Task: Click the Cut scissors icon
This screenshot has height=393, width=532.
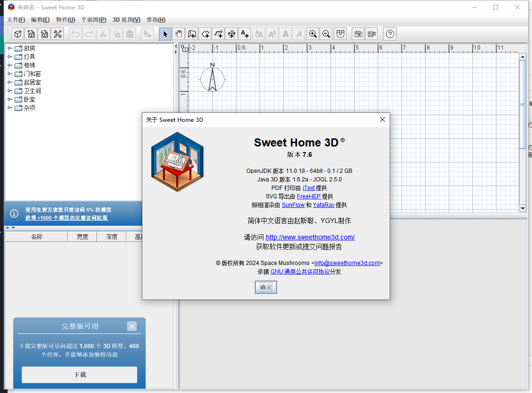Action: 103,34
